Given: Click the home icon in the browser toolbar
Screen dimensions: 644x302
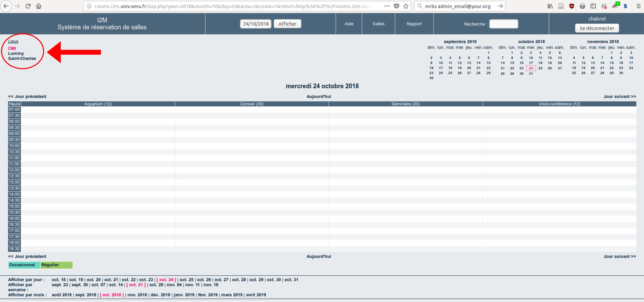Looking at the screenshot, I should (39, 6).
